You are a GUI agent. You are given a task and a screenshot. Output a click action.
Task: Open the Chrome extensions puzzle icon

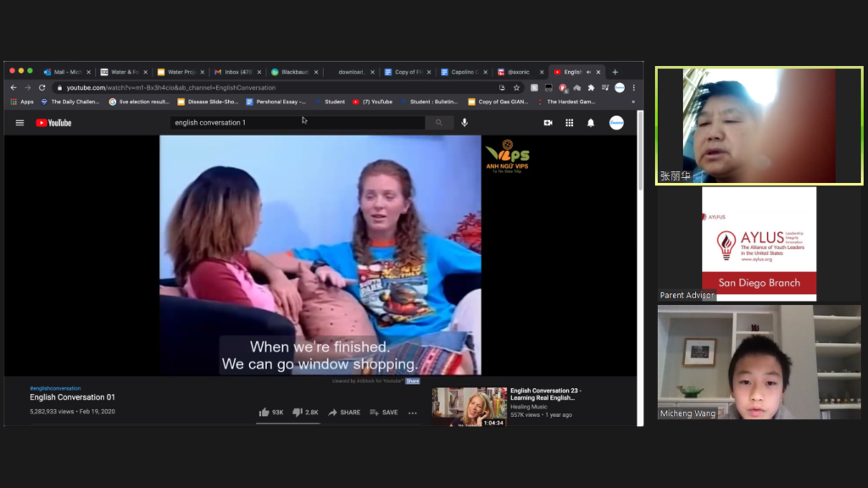click(591, 87)
